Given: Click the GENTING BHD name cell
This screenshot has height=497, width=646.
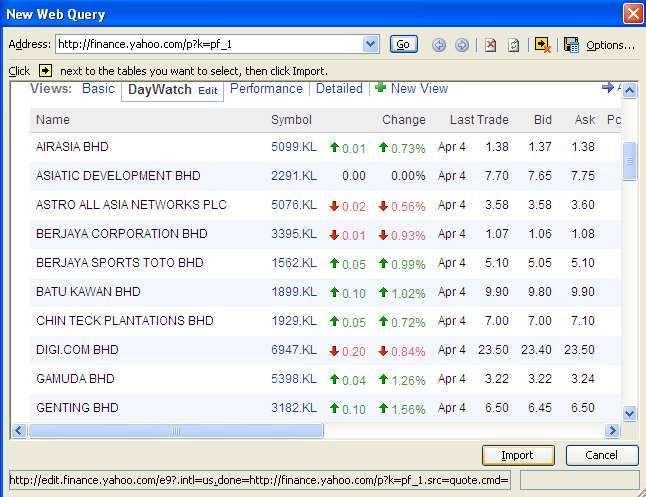Looking at the screenshot, I should pyautogui.click(x=77, y=408).
